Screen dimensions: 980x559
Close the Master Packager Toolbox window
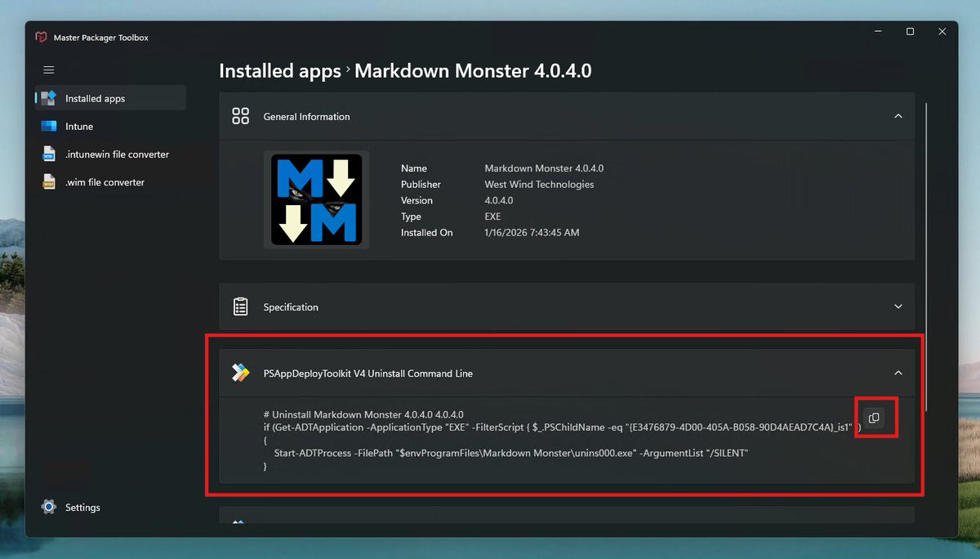(942, 32)
